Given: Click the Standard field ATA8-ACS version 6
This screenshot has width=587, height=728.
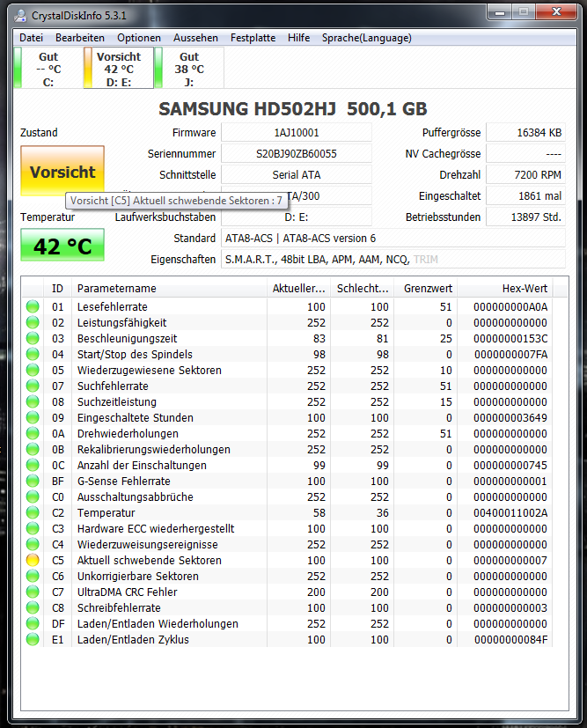Looking at the screenshot, I should pyautogui.click(x=393, y=239).
